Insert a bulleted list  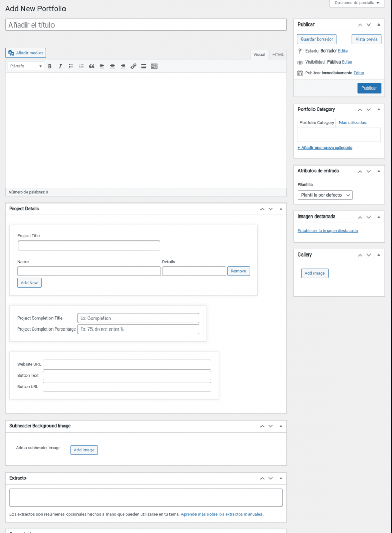(x=71, y=66)
